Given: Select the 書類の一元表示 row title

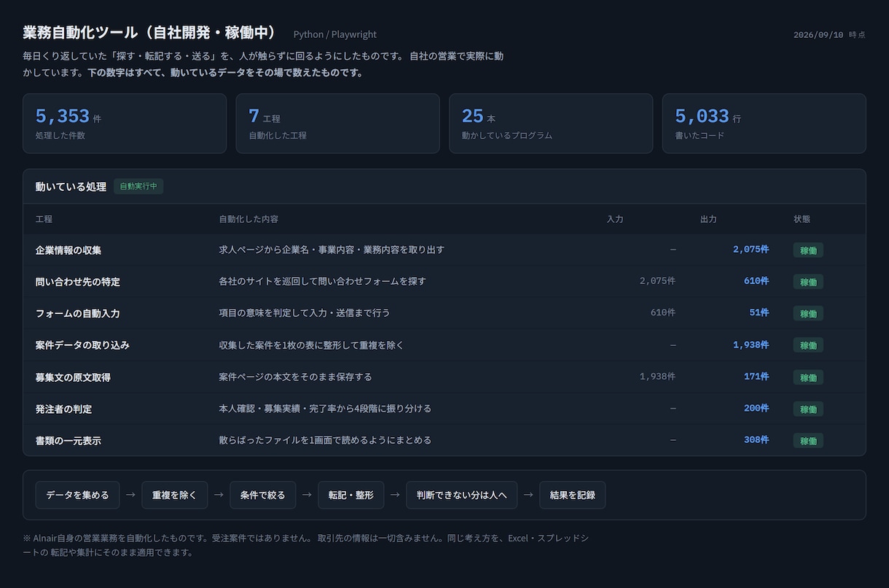Looking at the screenshot, I should [68, 441].
